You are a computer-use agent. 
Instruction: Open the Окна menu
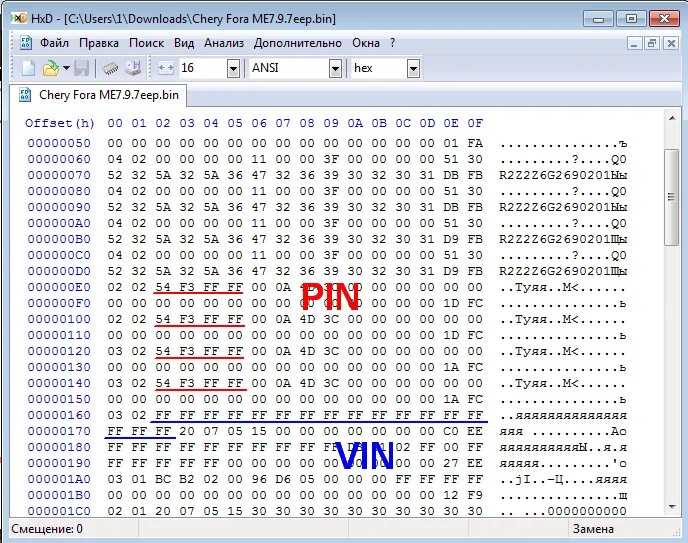click(366, 43)
